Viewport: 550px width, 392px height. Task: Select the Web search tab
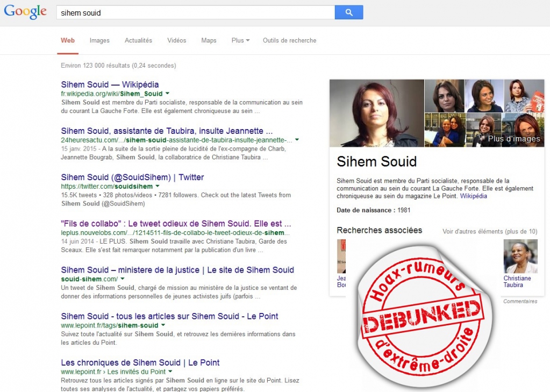[68, 40]
